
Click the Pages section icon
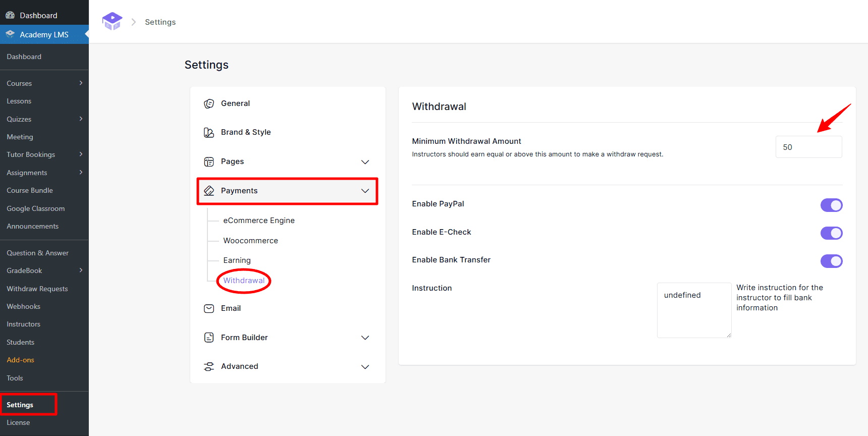point(209,161)
